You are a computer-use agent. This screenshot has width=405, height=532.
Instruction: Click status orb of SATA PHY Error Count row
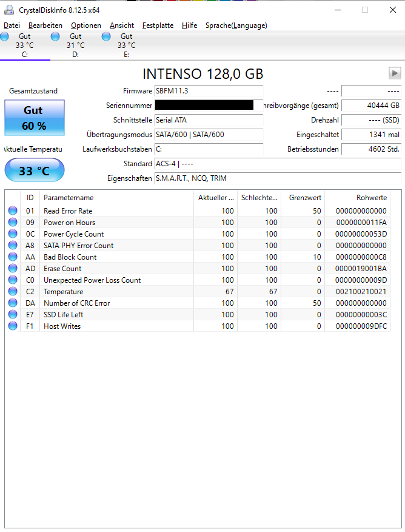pyautogui.click(x=13, y=245)
